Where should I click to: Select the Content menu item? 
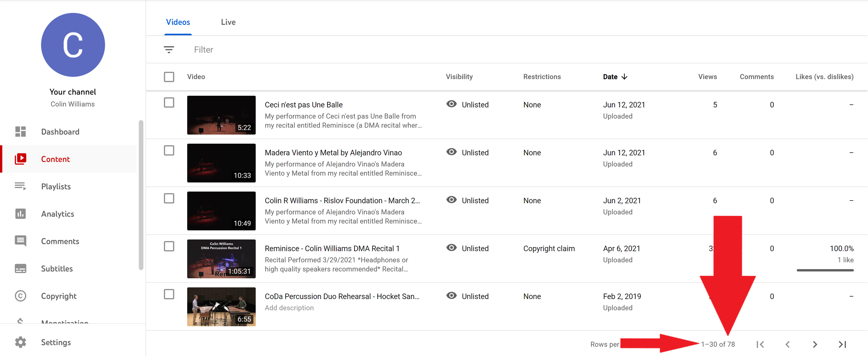55,159
